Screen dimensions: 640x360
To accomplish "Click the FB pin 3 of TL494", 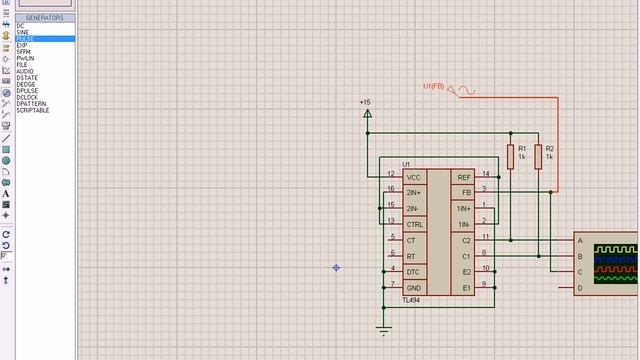I will (x=483, y=192).
